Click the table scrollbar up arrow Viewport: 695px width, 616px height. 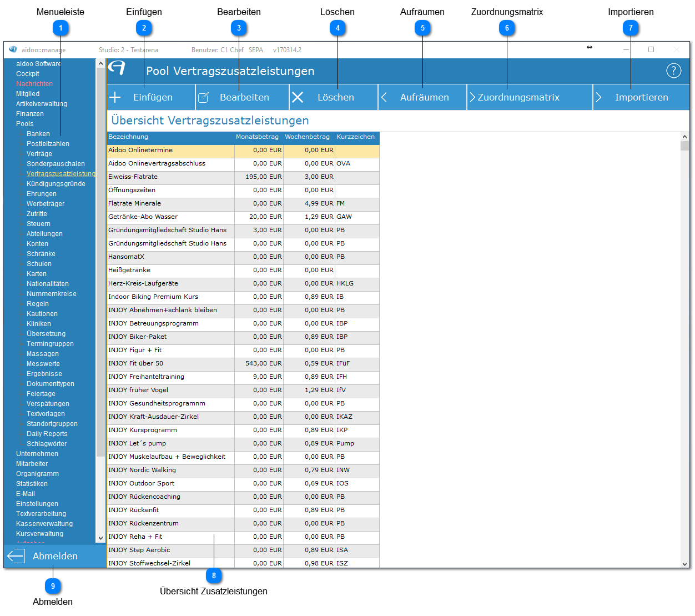click(x=684, y=137)
